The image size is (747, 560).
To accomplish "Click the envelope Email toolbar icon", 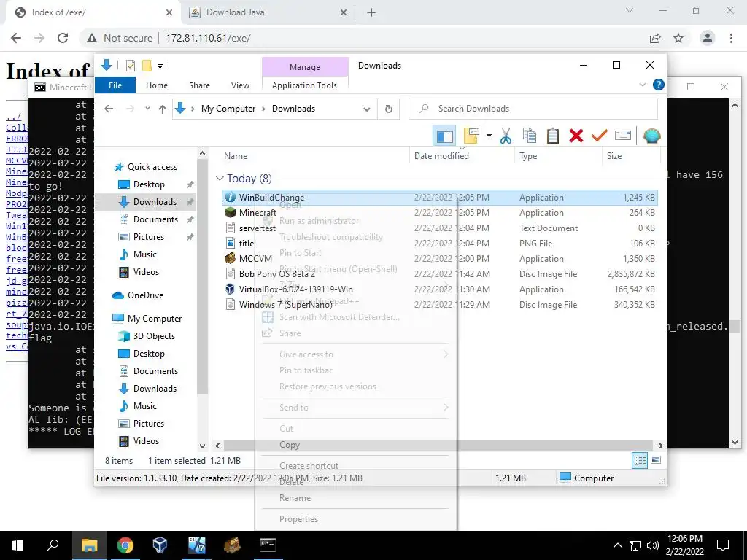I will [623, 136].
